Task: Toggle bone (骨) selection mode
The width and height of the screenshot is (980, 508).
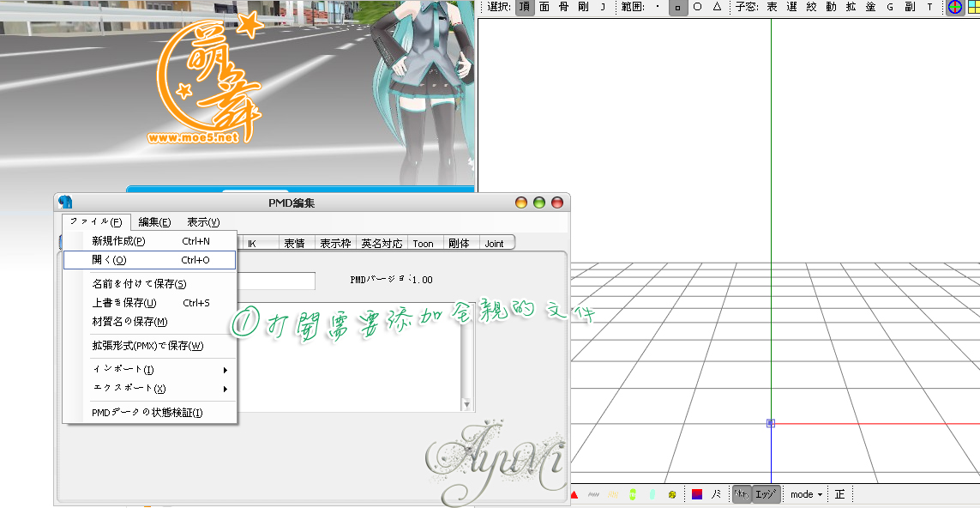Action: 564,8
